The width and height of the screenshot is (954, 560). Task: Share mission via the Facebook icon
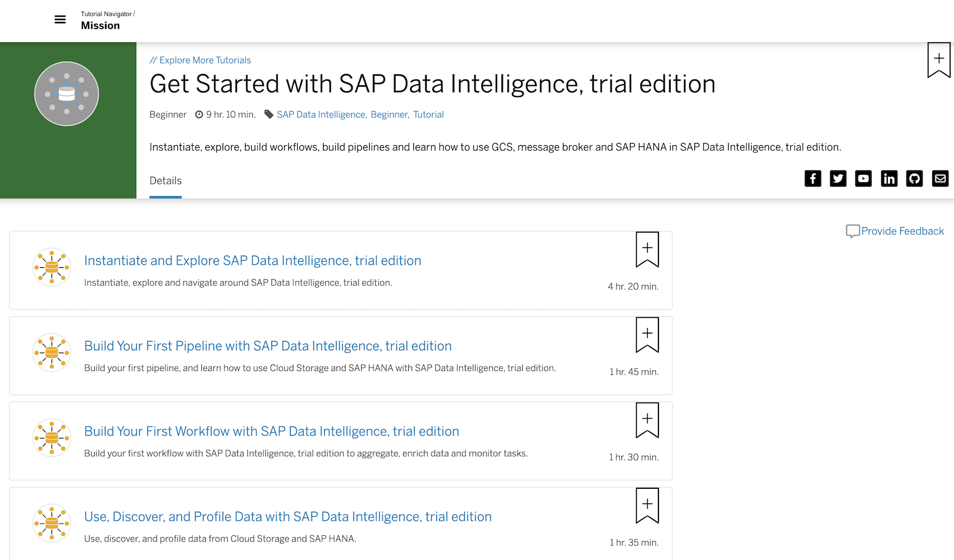pos(813,178)
